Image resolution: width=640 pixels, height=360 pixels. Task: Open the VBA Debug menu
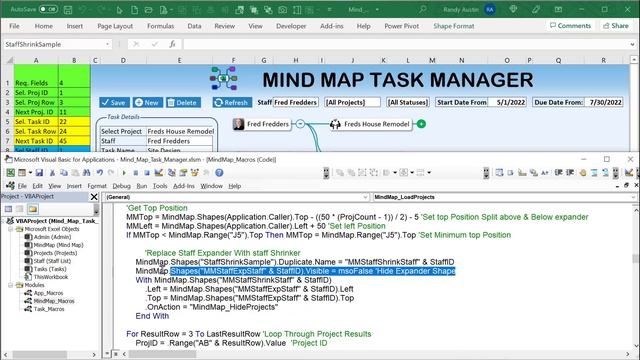tap(121, 186)
